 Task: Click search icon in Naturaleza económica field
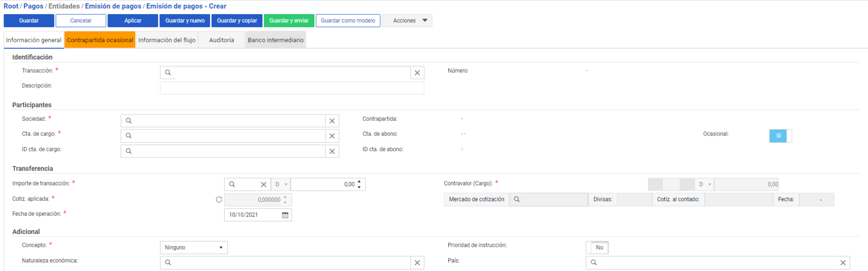click(x=168, y=263)
